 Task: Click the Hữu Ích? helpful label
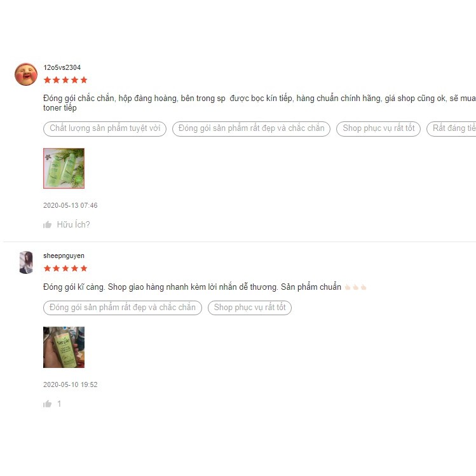click(74, 224)
